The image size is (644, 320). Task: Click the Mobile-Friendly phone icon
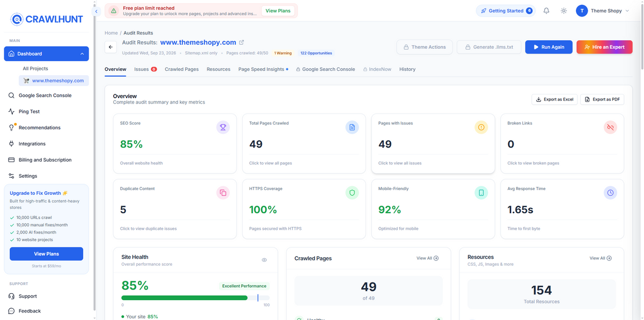[481, 193]
